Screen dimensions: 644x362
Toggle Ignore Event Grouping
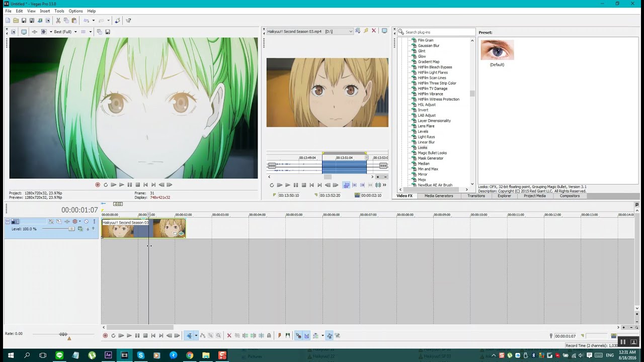coord(338,335)
